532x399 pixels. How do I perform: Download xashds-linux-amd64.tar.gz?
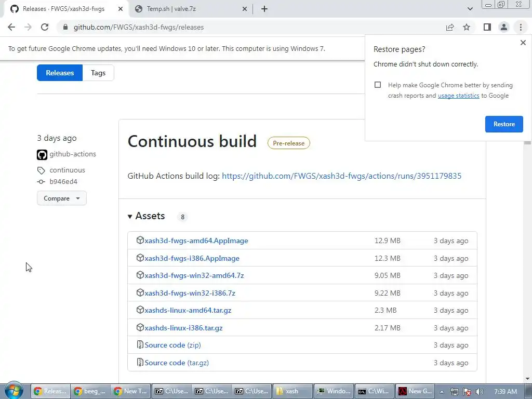tap(188, 310)
